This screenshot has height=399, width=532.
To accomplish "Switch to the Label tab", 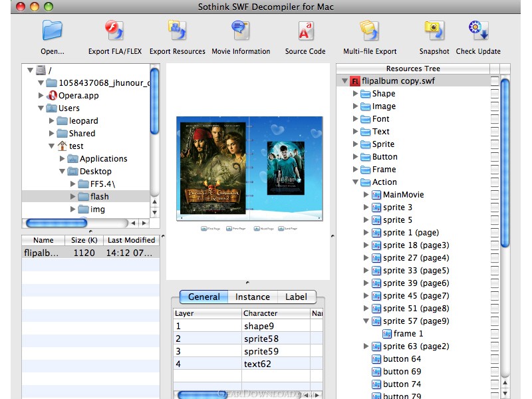I will click(x=297, y=297).
